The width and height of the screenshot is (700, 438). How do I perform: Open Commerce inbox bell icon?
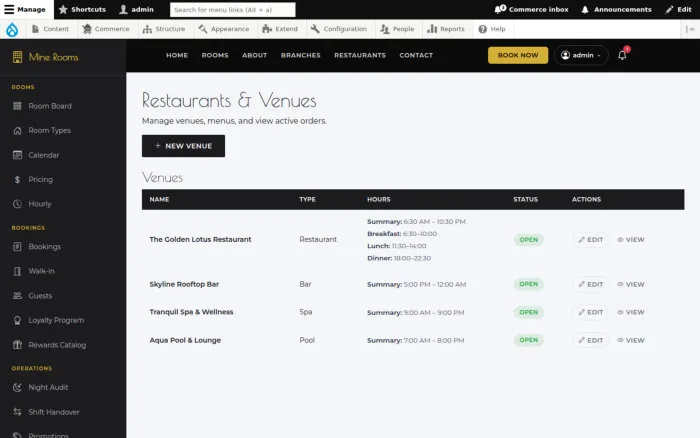[500, 9]
